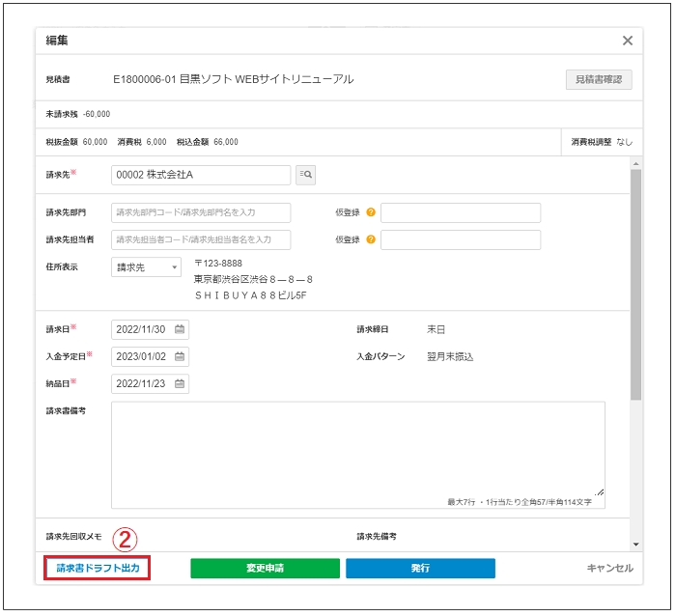The width and height of the screenshot is (676, 616).
Task: Click the 納品日 date 2022/11/23
Action: coord(141,383)
